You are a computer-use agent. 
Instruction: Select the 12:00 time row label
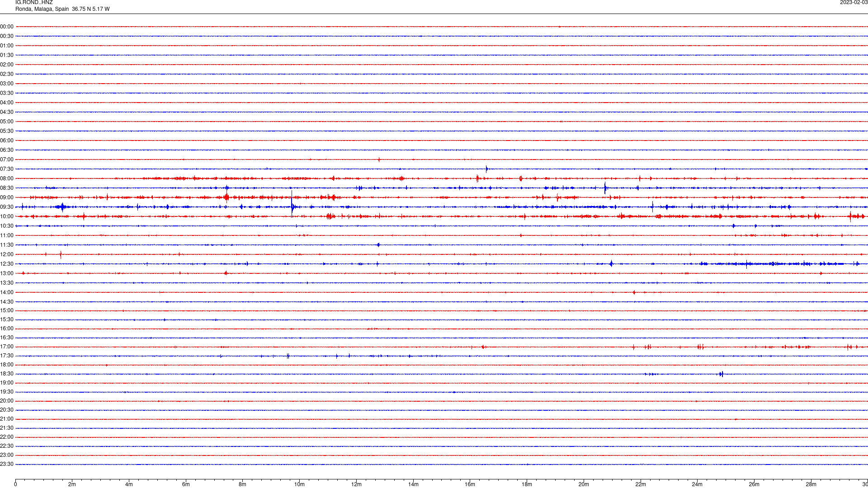pos(7,254)
